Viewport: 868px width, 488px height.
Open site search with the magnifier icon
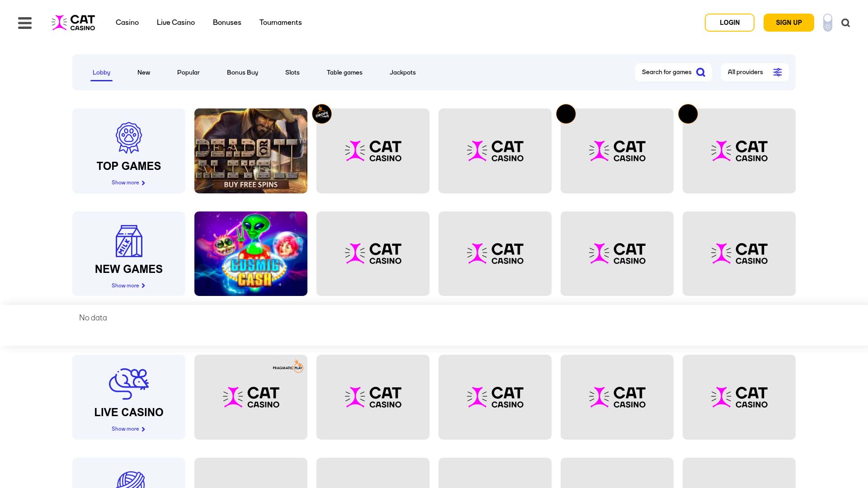coord(845,23)
